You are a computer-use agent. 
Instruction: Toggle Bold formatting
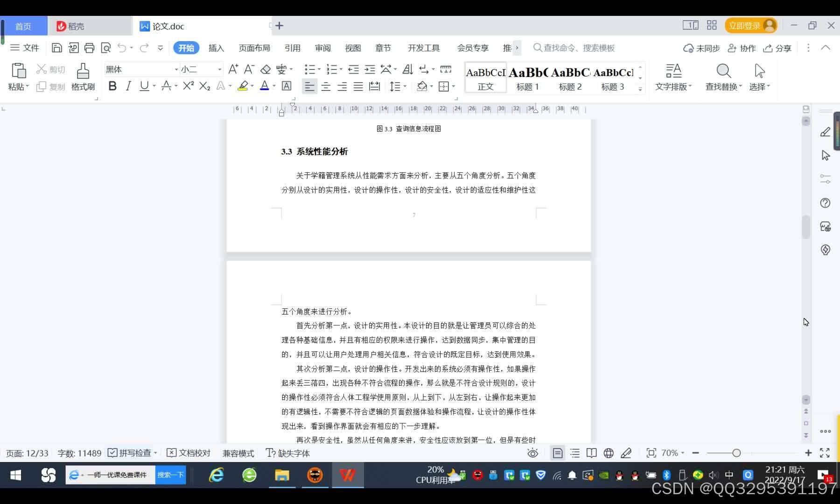(112, 86)
